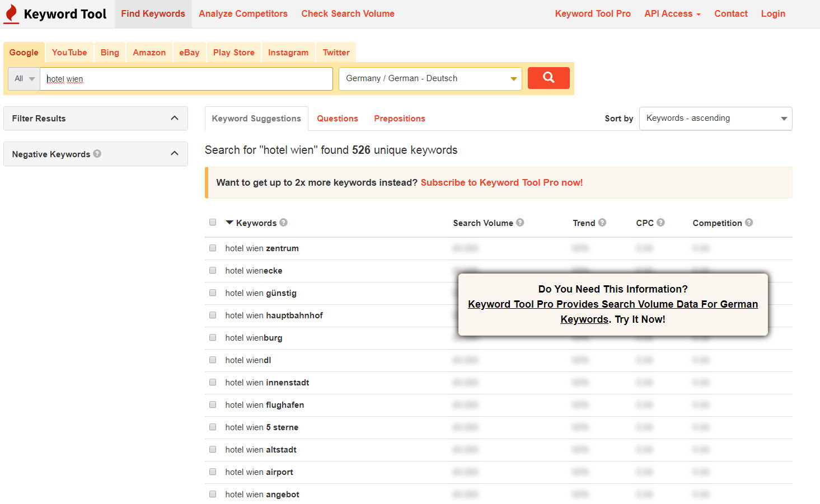
Task: Click help icon beside Competition header
Action: coord(749,222)
